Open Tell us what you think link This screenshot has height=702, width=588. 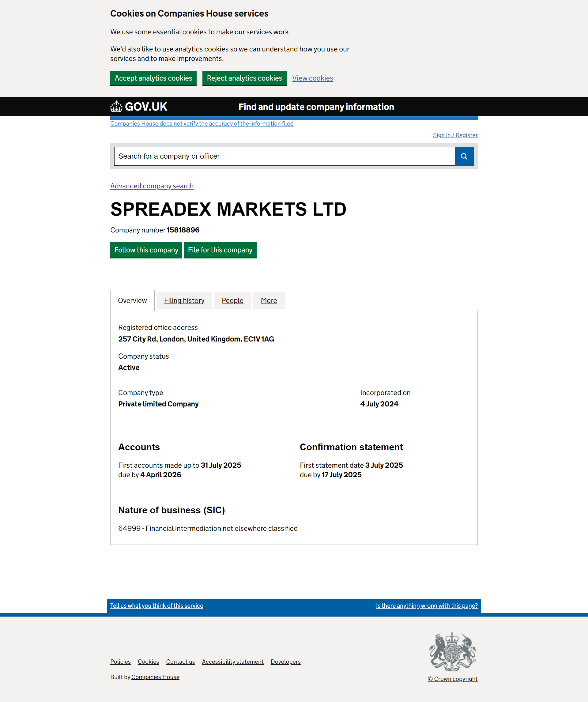pos(157,606)
